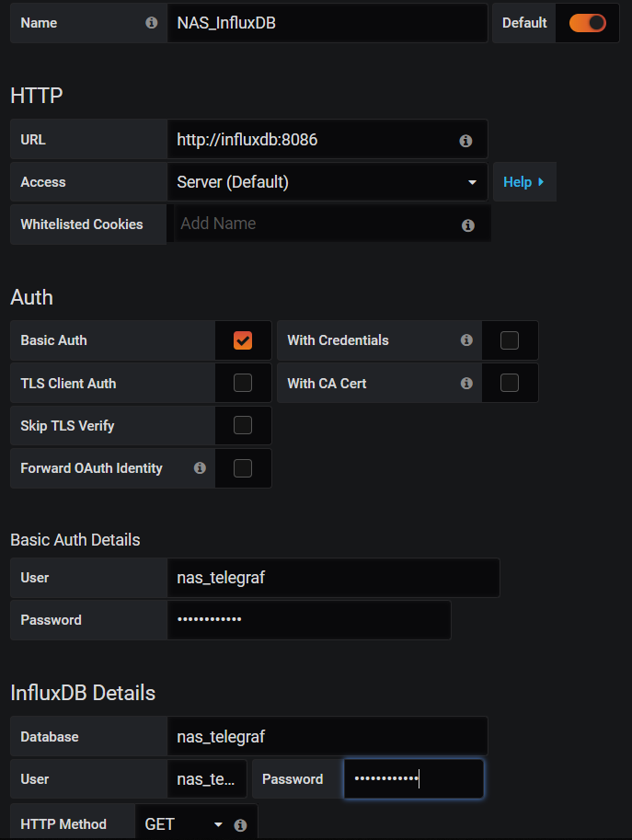Click the info icon in URL field
The height and width of the screenshot is (840, 632).
[465, 141]
